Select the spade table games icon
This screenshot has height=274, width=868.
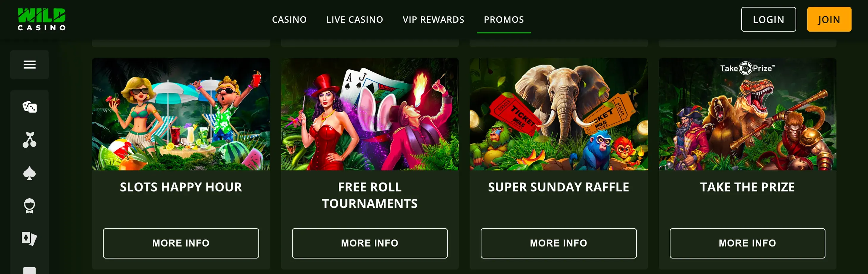(x=30, y=173)
